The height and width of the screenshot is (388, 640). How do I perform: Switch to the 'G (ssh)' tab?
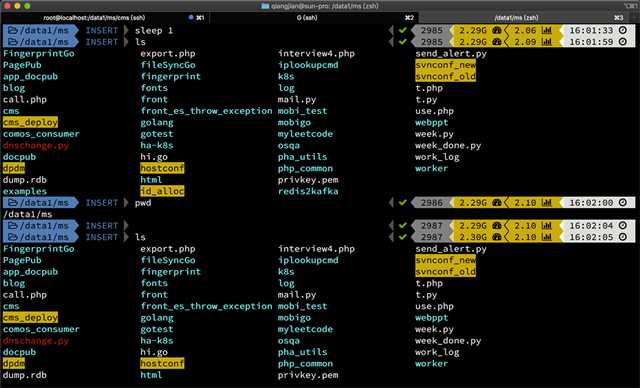(314, 18)
